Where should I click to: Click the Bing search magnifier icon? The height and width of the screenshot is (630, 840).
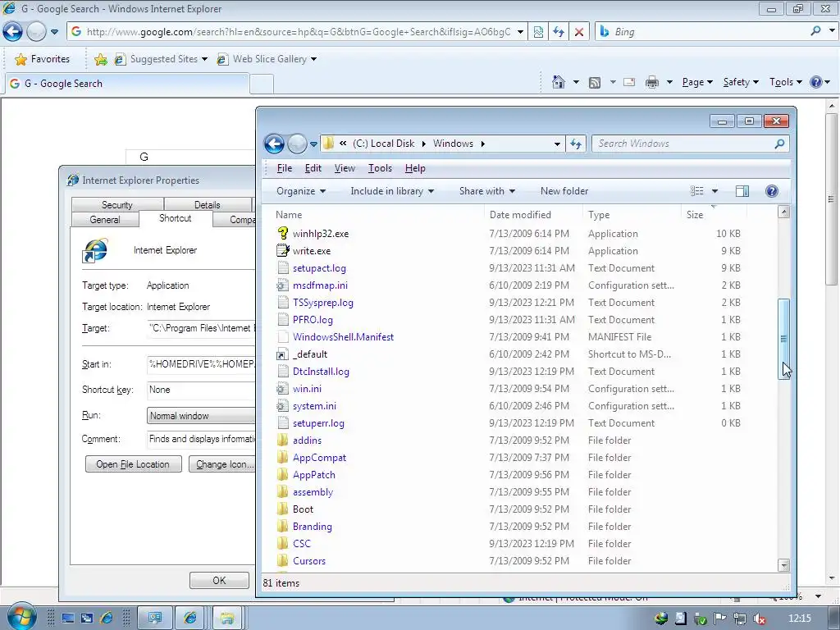815,31
